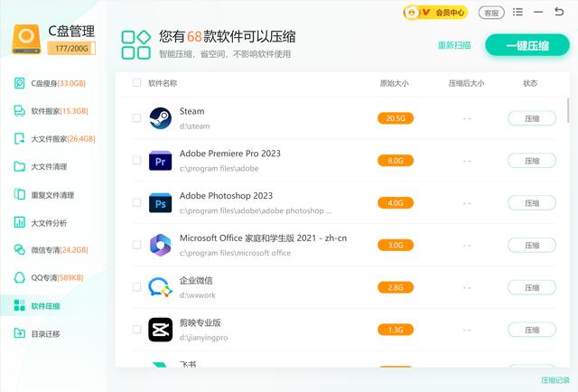
Task: Click the QQ专清 penguin icon
Action: [19, 277]
